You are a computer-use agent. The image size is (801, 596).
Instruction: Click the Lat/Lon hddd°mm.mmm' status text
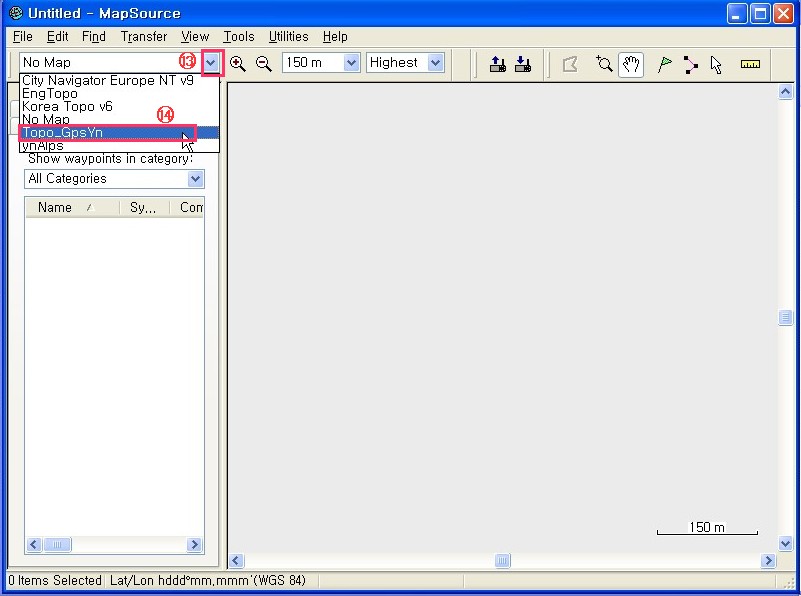point(207,581)
